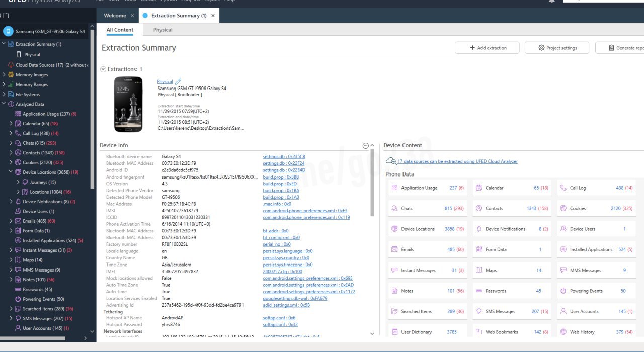Collapse the Extractions: 1 section
Viewport: 644px width, 352px height.
point(103,69)
